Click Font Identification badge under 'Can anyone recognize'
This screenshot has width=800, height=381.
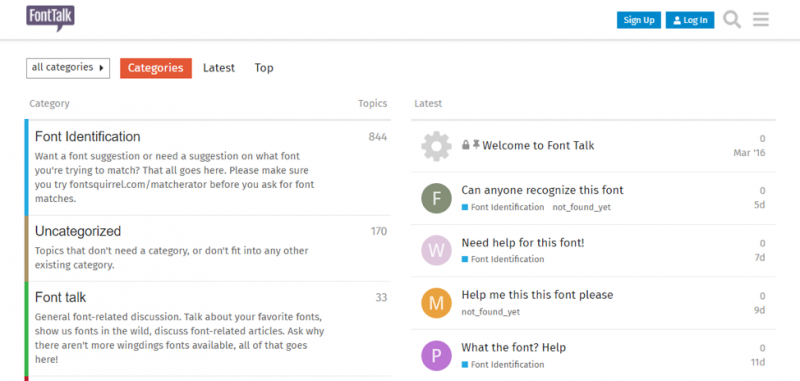pyautogui.click(x=503, y=207)
